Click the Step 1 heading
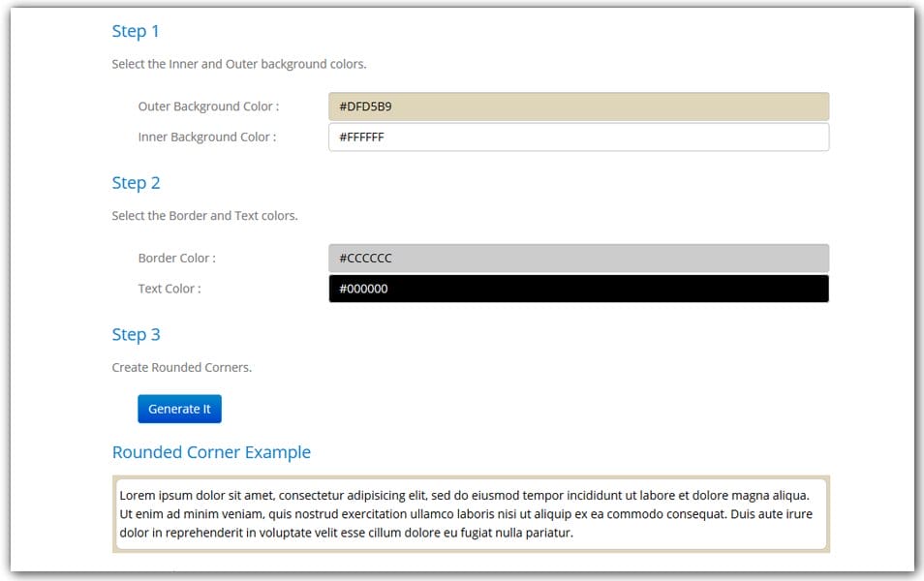Image resolution: width=924 pixels, height=581 pixels. point(136,31)
